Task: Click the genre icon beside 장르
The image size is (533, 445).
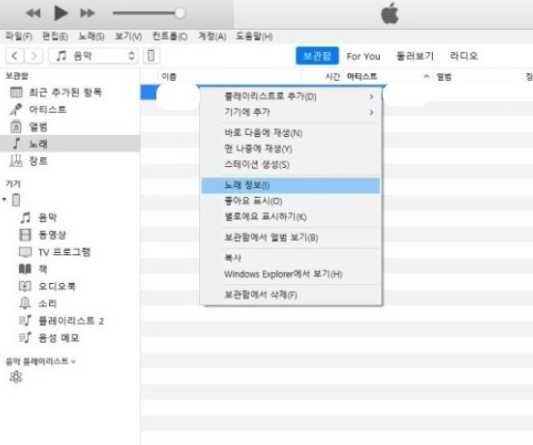Action: coord(16,161)
